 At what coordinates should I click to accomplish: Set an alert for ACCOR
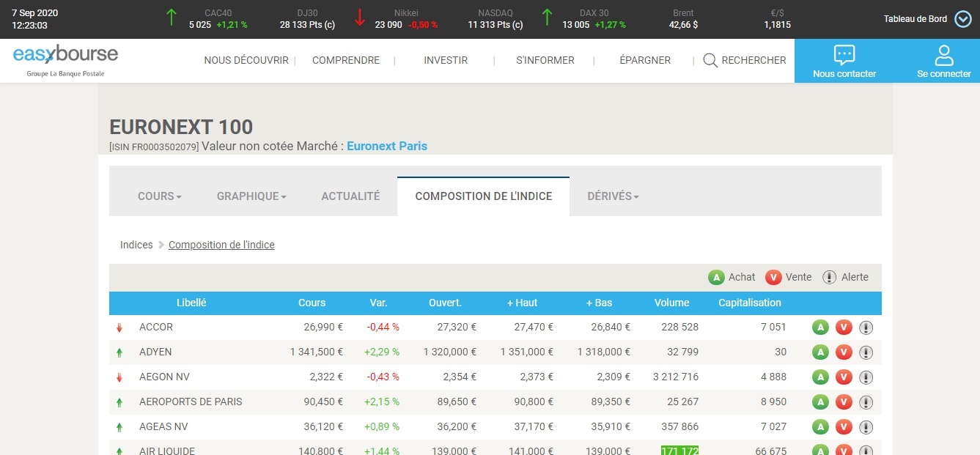point(866,328)
